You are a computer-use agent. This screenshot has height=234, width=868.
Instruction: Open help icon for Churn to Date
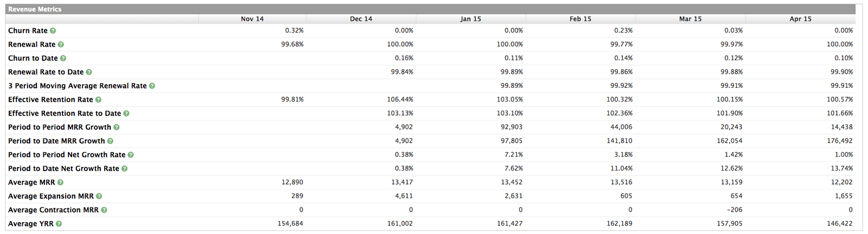63,58
